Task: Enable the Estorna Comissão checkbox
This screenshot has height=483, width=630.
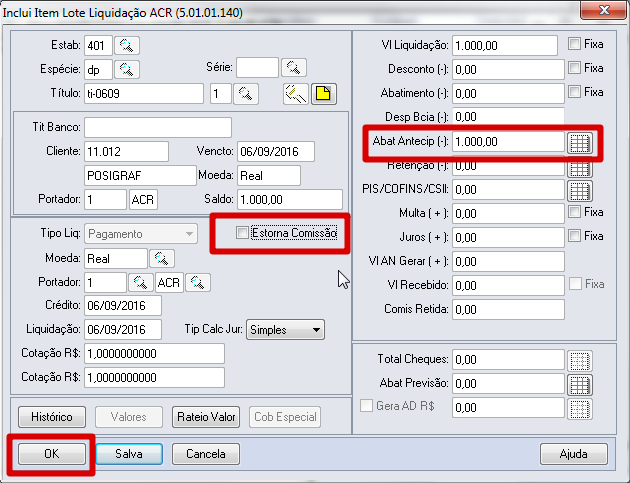Action: (x=242, y=233)
